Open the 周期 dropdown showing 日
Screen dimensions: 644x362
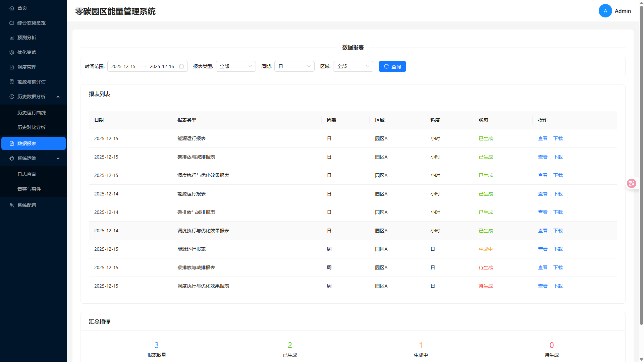pyautogui.click(x=294, y=66)
